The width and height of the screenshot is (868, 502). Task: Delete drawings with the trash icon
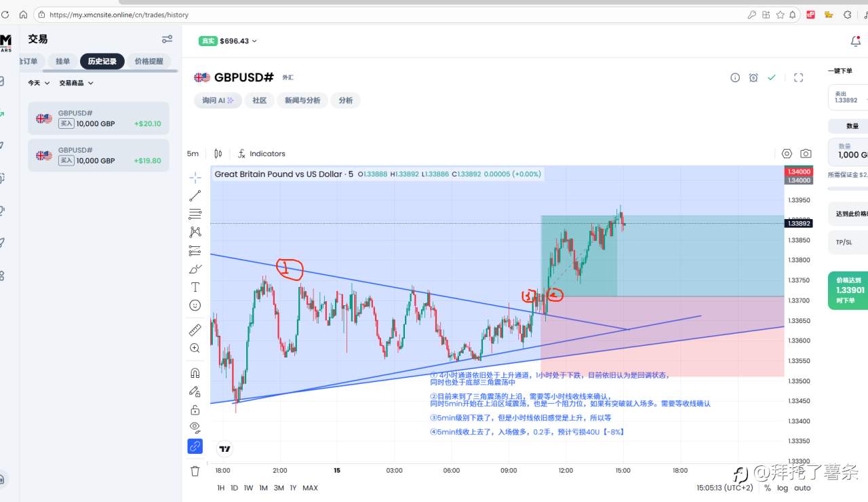coord(195,471)
